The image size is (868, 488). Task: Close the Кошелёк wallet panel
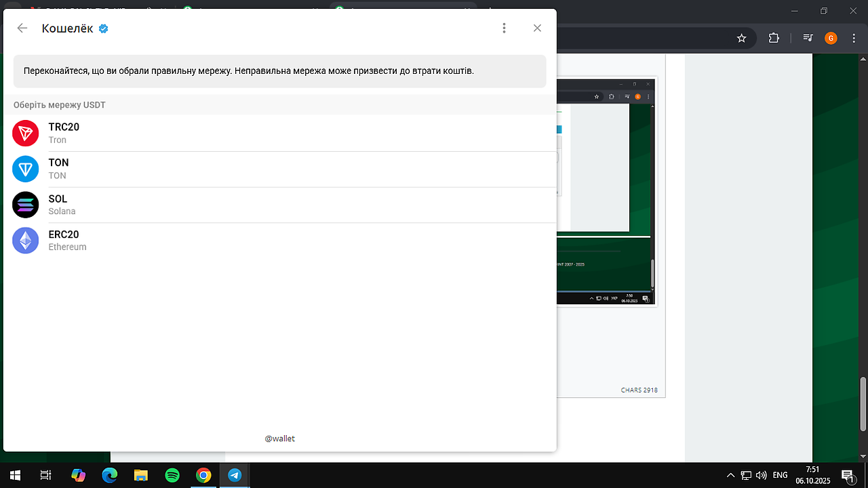coord(537,28)
